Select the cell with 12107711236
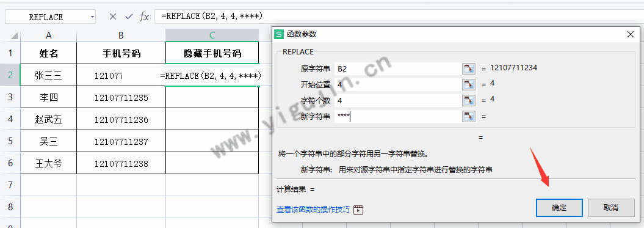644x228 pixels. coord(121,119)
